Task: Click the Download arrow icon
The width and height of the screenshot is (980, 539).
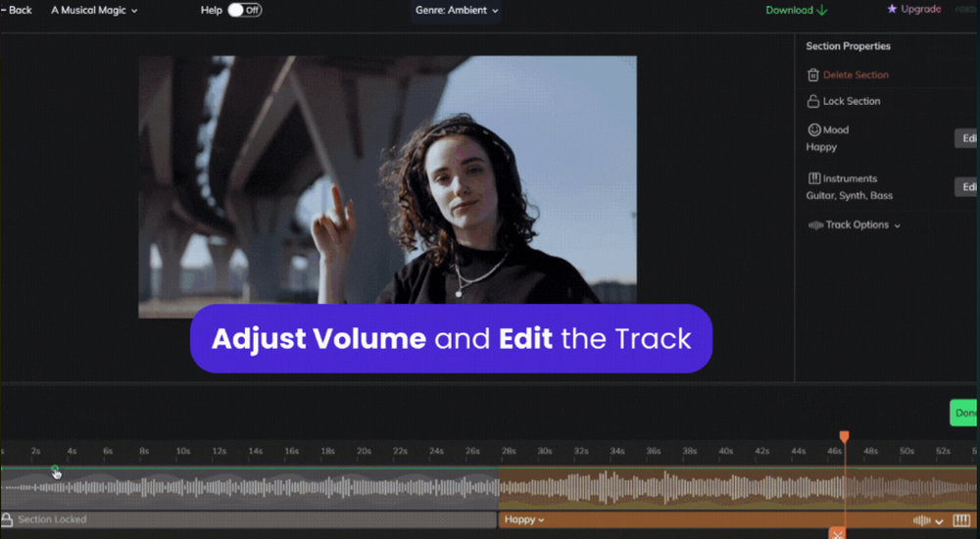Action: pyautogui.click(x=822, y=10)
